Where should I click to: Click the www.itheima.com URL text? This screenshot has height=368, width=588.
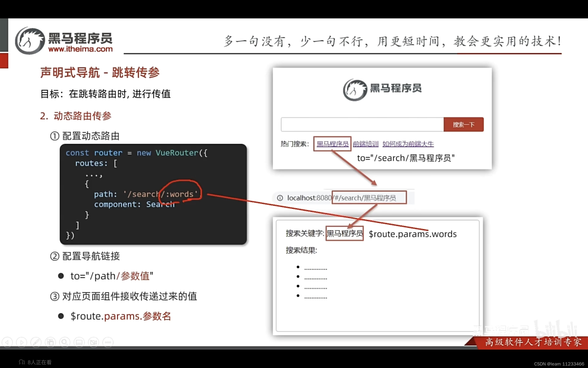pos(80,49)
